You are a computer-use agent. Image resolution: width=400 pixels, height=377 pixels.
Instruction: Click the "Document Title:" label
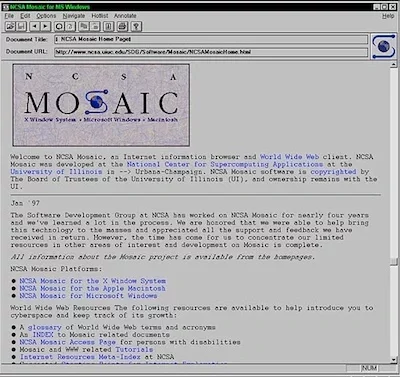(x=27, y=39)
